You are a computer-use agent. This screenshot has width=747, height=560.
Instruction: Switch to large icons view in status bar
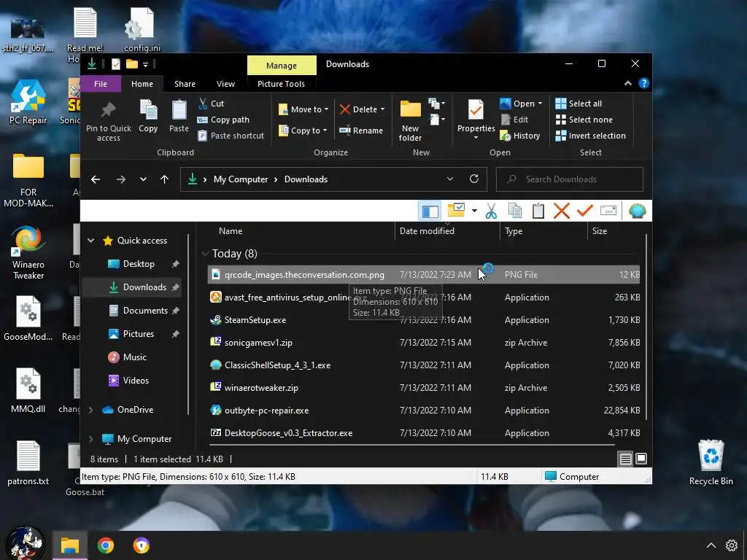click(641, 459)
